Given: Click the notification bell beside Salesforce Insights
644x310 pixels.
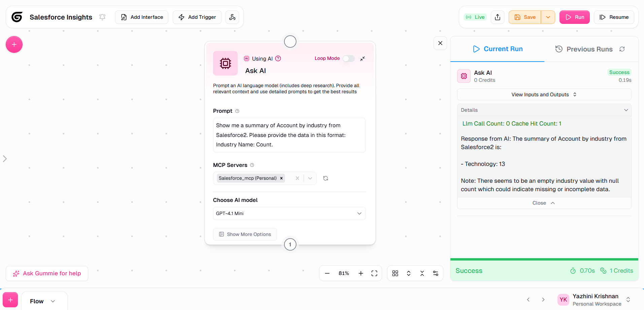Looking at the screenshot, I should pyautogui.click(x=102, y=17).
